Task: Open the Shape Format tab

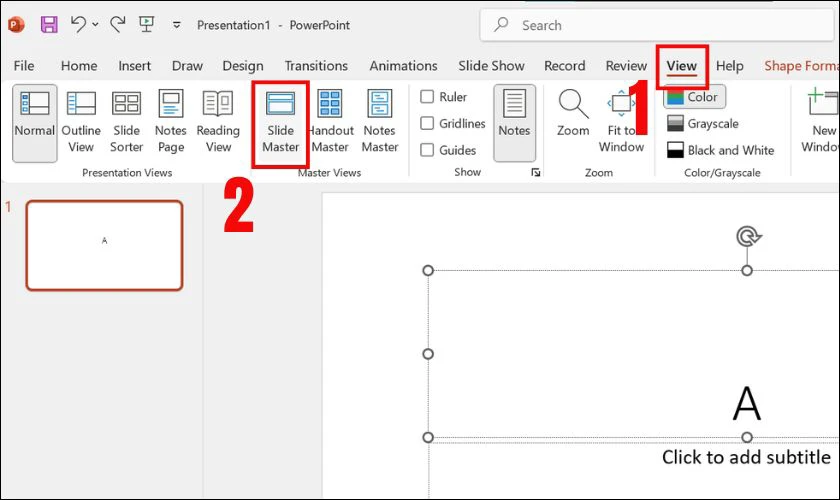Action: pyautogui.click(x=801, y=65)
